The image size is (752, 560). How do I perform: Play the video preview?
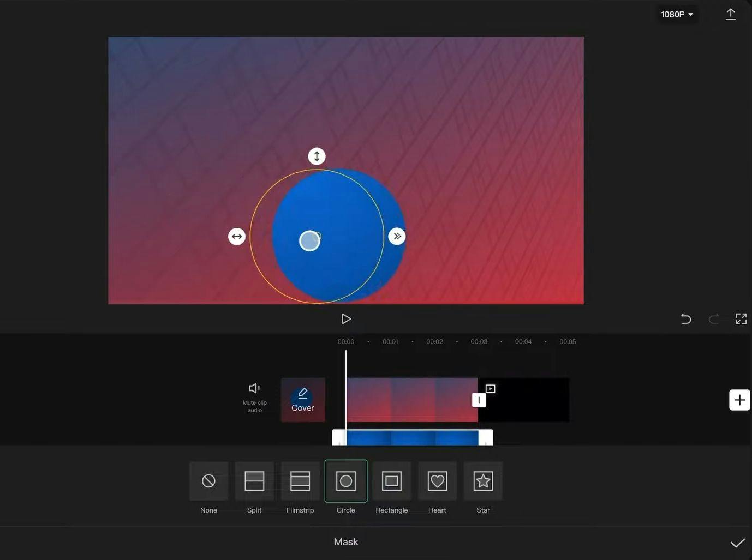[346, 319]
